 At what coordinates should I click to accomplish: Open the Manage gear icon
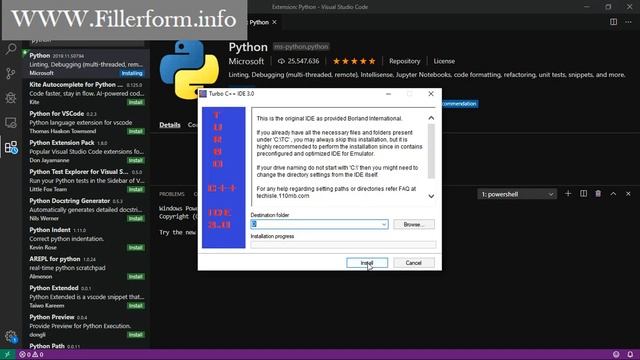click(x=11, y=336)
